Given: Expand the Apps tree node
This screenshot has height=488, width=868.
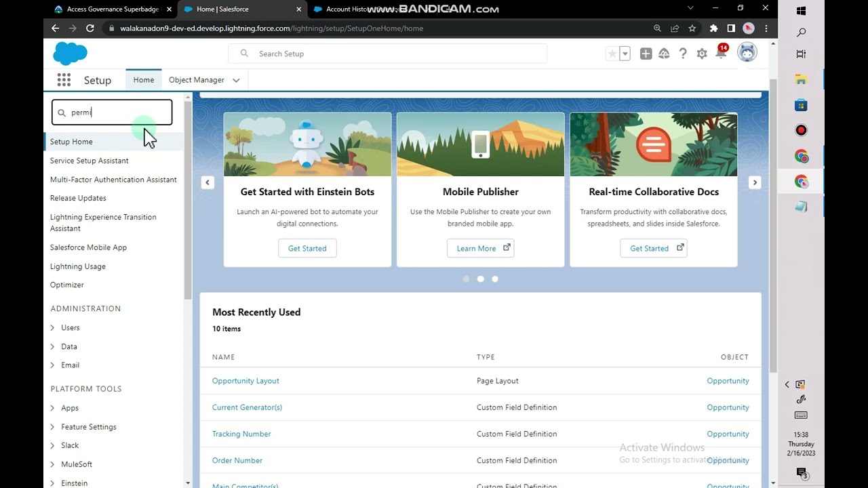Looking at the screenshot, I should (53, 408).
